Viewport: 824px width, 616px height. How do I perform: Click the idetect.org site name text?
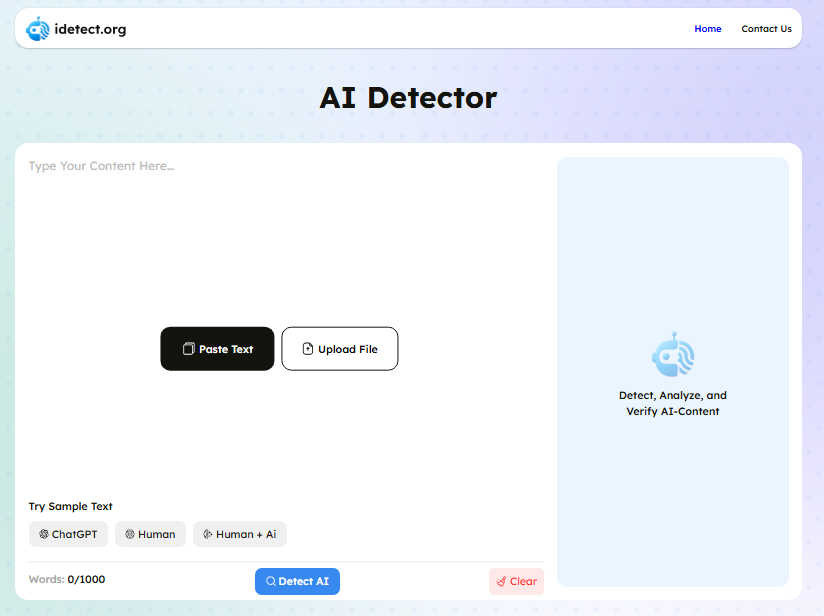coord(90,29)
